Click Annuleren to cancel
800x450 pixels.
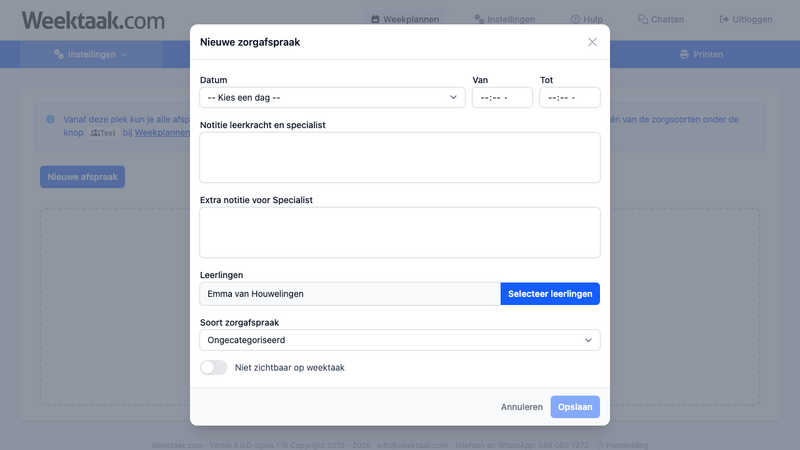click(x=521, y=407)
